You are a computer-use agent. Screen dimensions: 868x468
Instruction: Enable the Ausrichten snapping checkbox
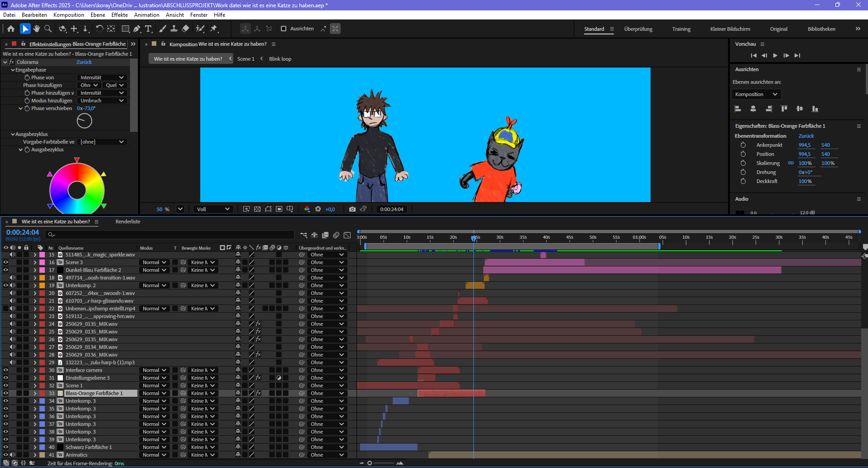[x=284, y=29]
